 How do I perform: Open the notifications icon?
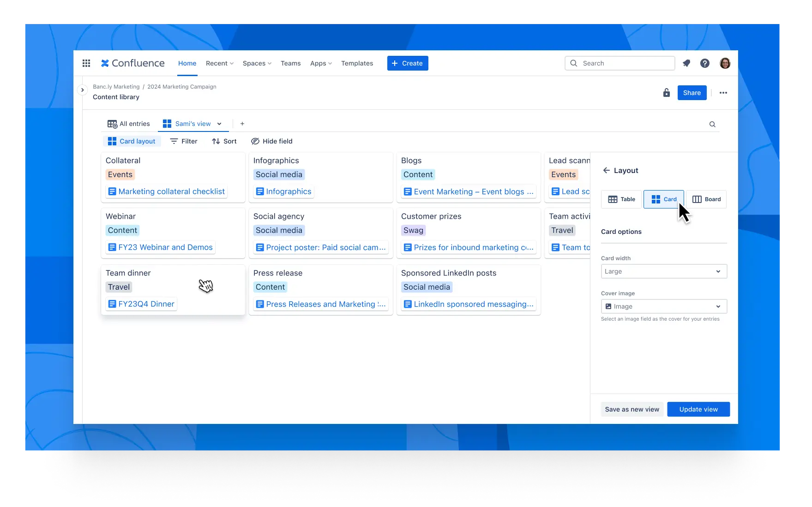click(x=686, y=63)
